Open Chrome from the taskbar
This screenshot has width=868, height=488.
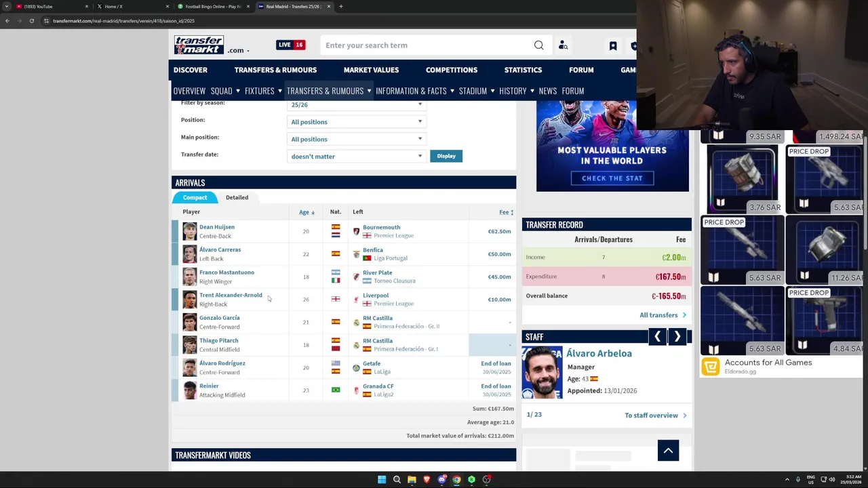[x=456, y=479]
